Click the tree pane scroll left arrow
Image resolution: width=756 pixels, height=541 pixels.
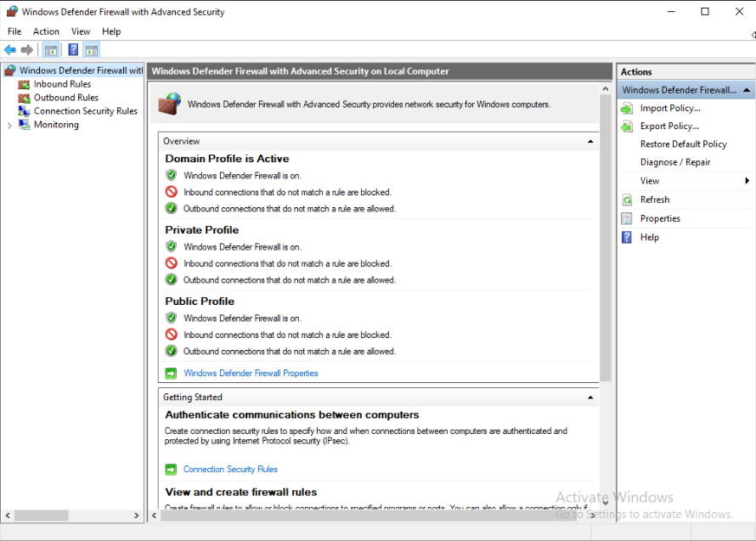8,516
